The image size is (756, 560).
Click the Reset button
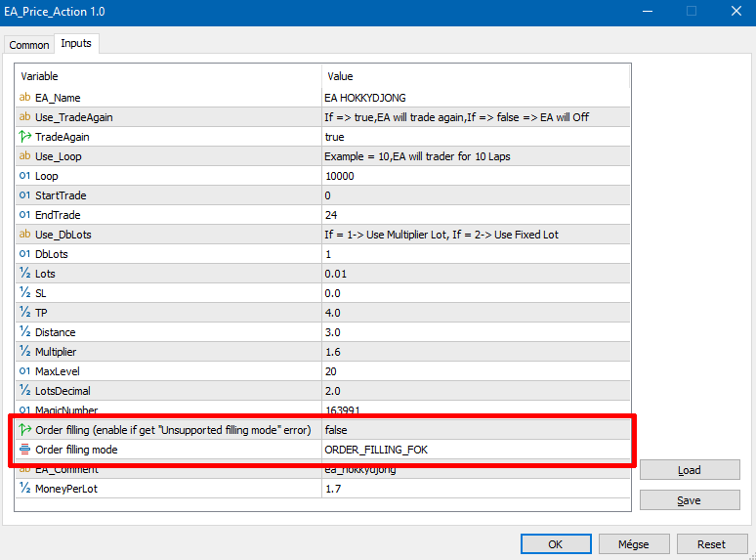pyautogui.click(x=711, y=544)
